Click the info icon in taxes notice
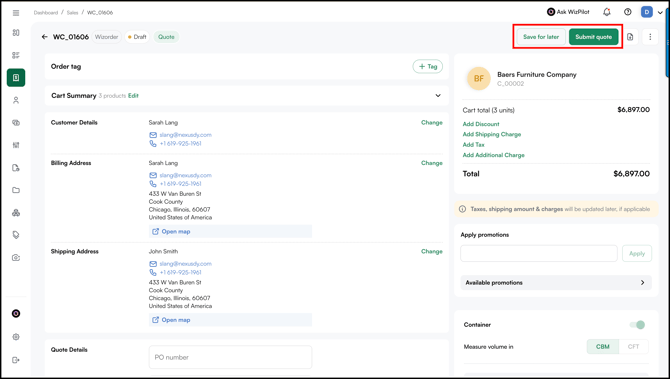Viewport: 670px width, 379px height. pyautogui.click(x=462, y=209)
